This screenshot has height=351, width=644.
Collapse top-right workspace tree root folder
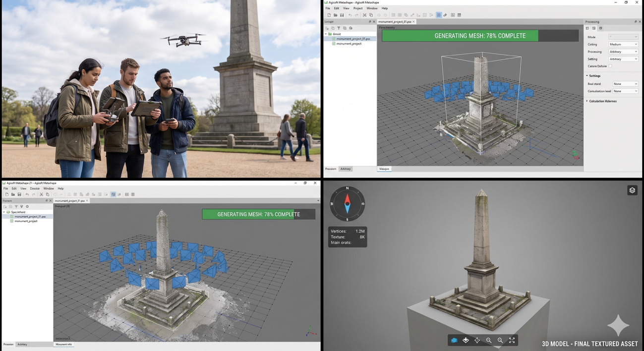(326, 34)
